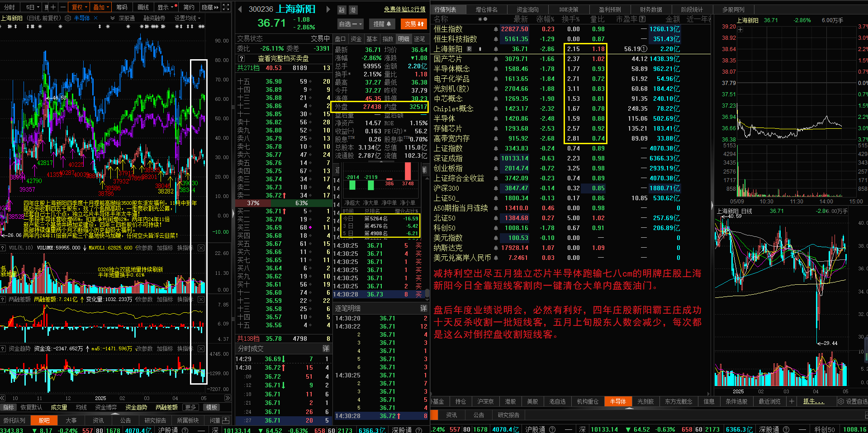Click the 融 margin-trading badge
868x433 pixels.
(x=342, y=9)
